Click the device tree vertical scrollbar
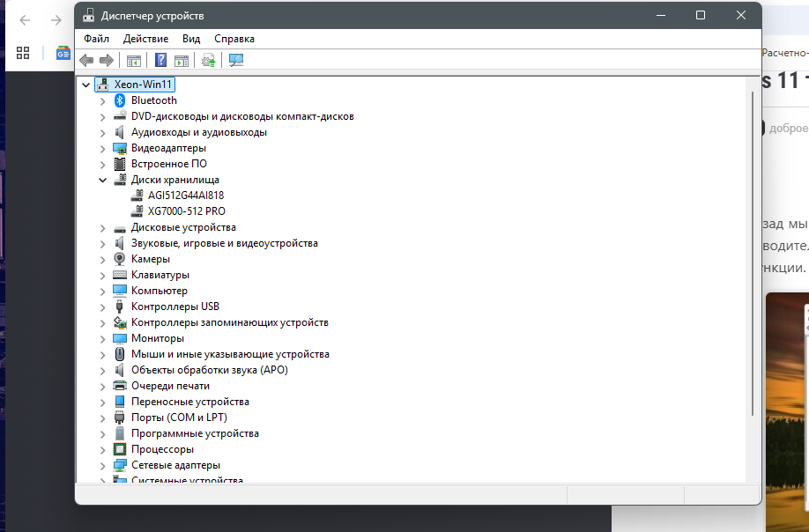This screenshot has height=532, width=809. click(753, 253)
